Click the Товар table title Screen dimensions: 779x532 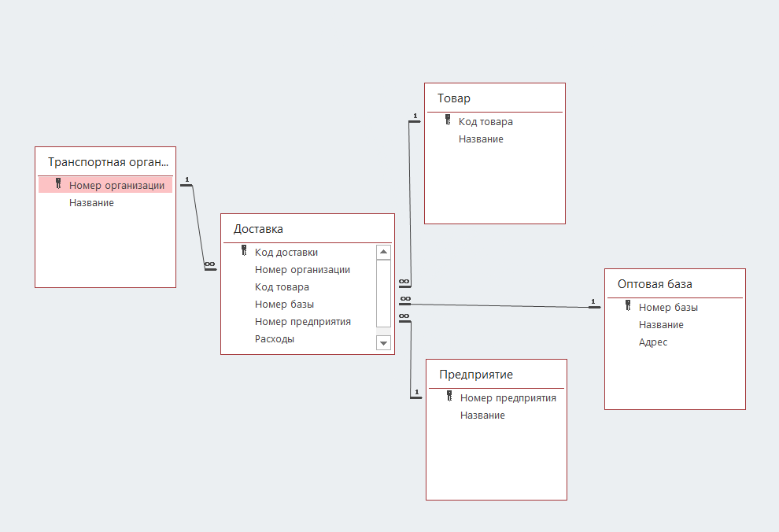(x=453, y=98)
